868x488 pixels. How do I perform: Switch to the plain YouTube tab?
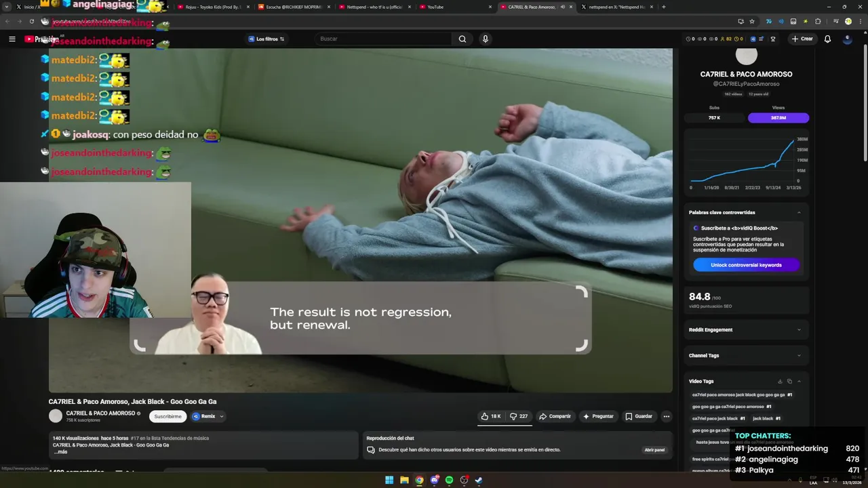click(x=456, y=7)
